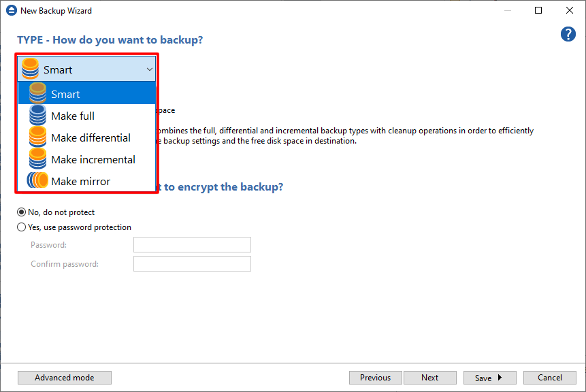Go to the Next wizard step
The height and width of the screenshot is (392, 586).
tap(429, 378)
